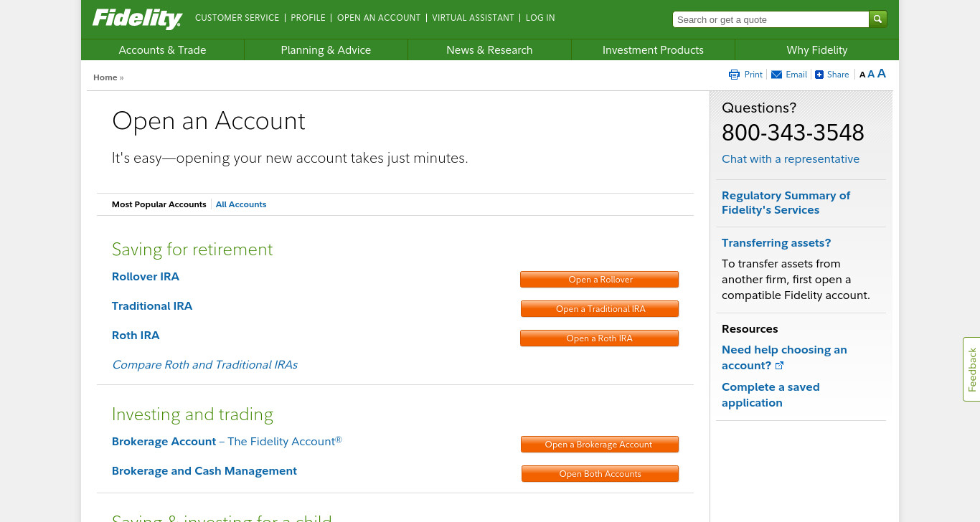
Task: Click Open a Traditional IRA button
Action: click(x=600, y=309)
